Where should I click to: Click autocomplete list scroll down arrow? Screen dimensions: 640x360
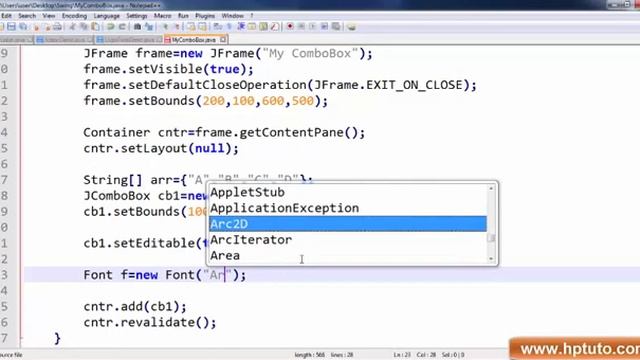(491, 259)
